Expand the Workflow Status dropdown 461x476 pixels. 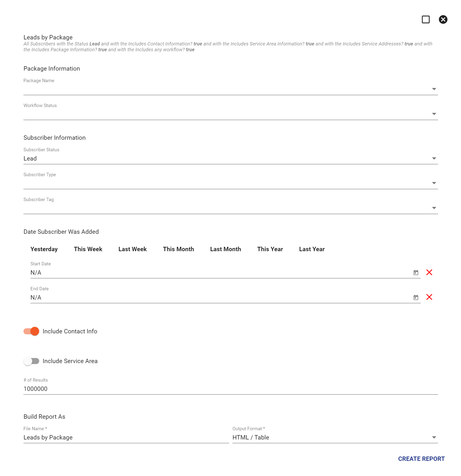230,114
